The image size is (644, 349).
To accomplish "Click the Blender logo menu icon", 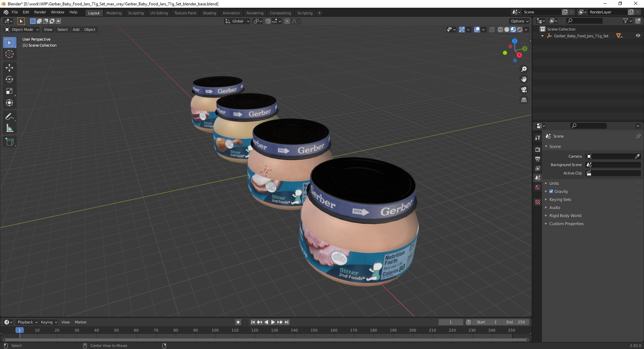I will click(x=6, y=12).
